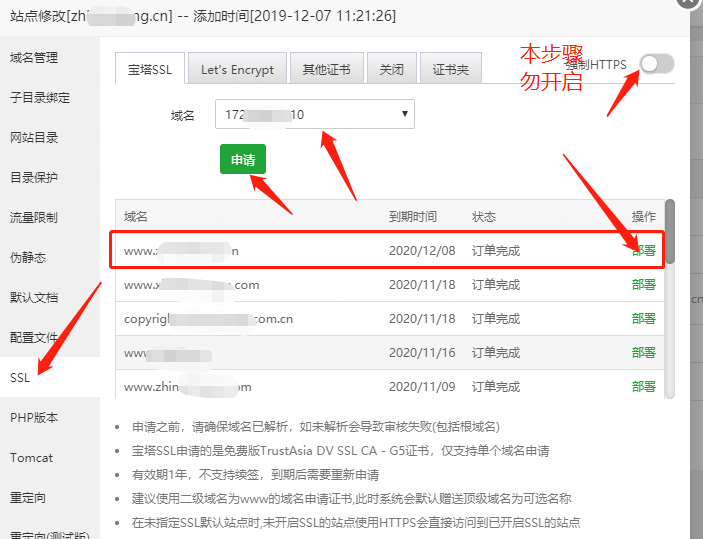Click the 状态 column header

[484, 217]
